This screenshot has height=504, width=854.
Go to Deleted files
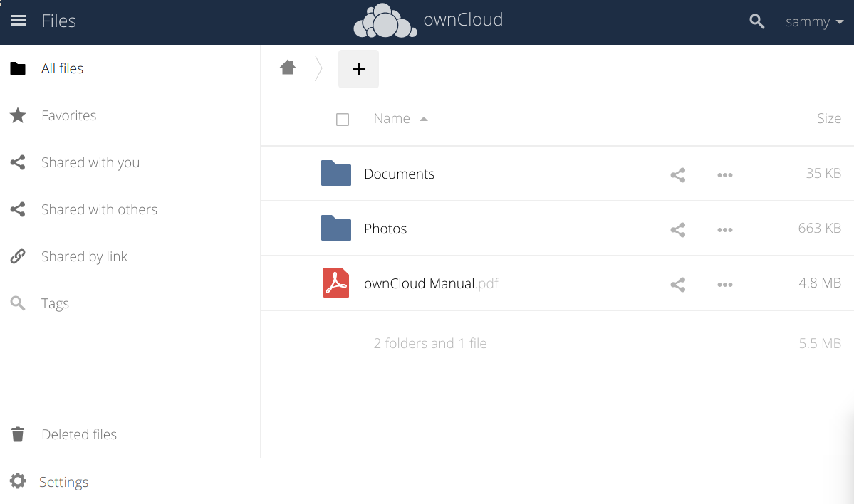click(x=78, y=434)
